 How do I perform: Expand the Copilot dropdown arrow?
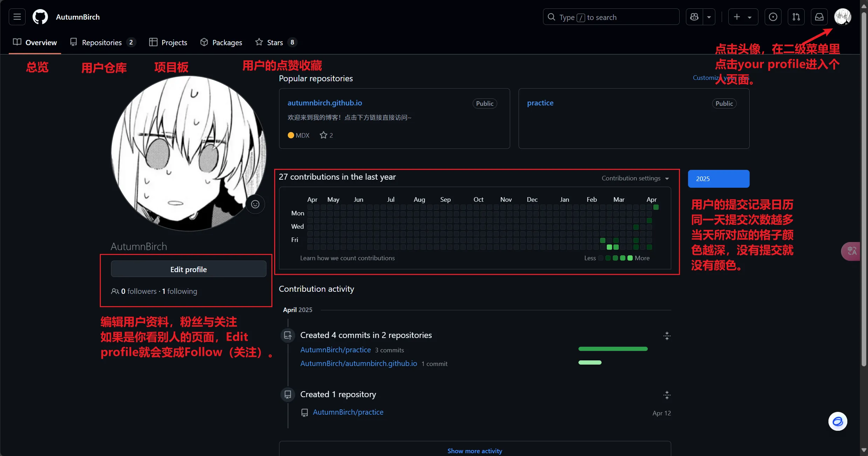709,17
